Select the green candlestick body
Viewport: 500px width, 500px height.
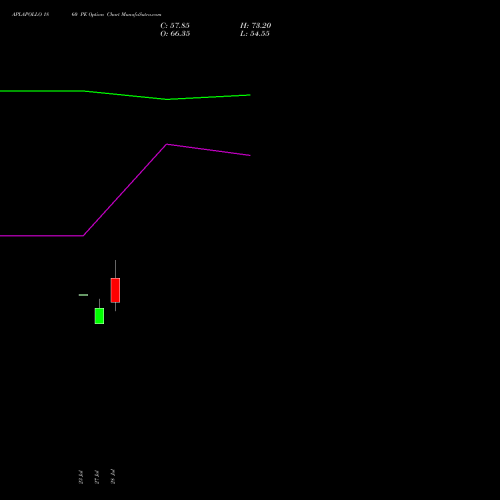(99, 316)
